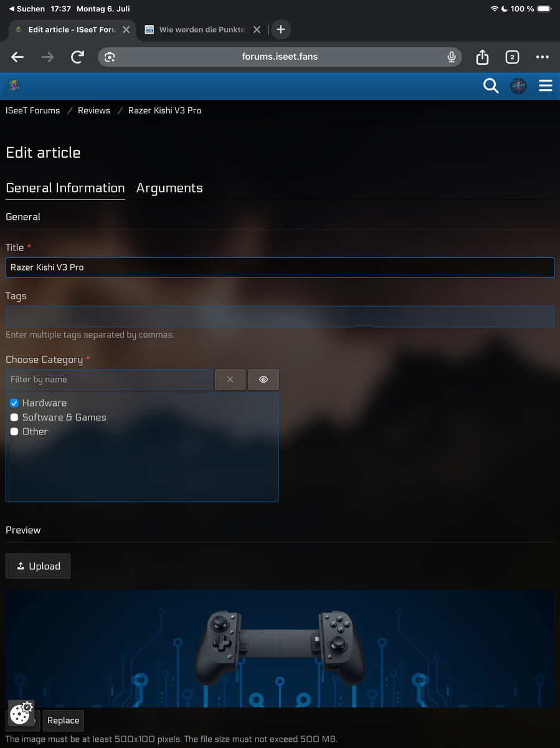This screenshot has width=560, height=748.
Task: Click the lens icon in the address bar
Action: click(110, 57)
